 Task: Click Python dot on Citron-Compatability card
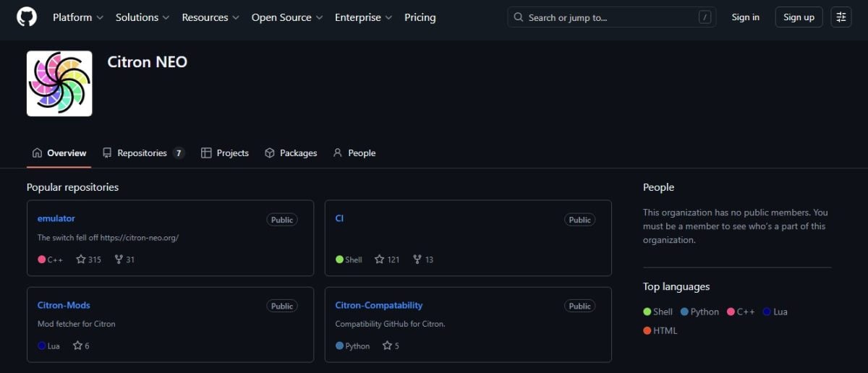[340, 346]
